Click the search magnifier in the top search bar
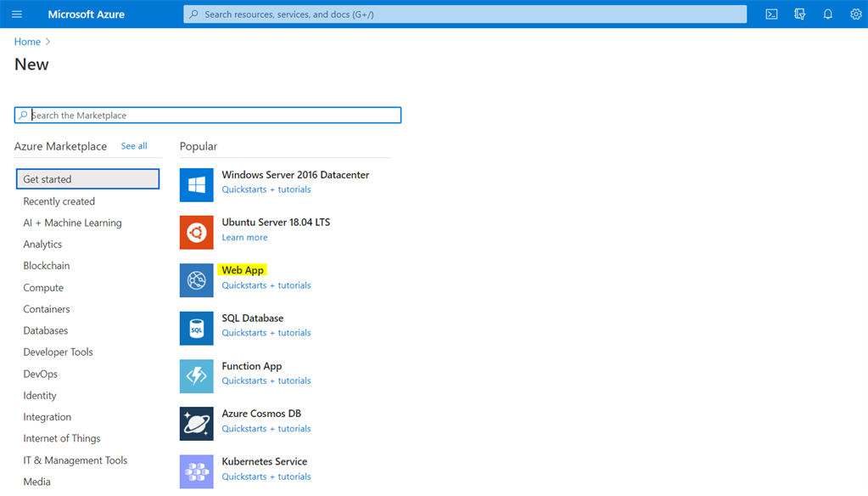 (x=193, y=14)
